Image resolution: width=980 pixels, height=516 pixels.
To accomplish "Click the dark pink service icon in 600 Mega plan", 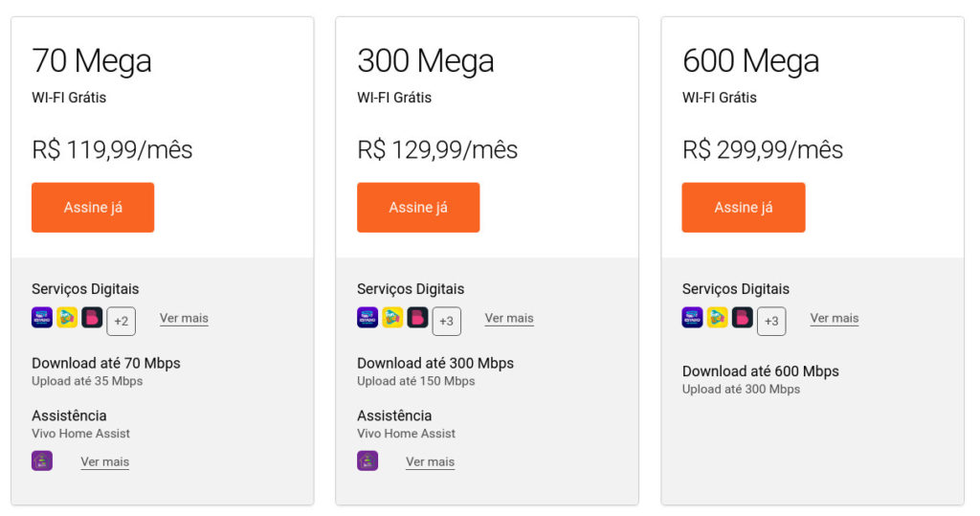I will coord(743,318).
